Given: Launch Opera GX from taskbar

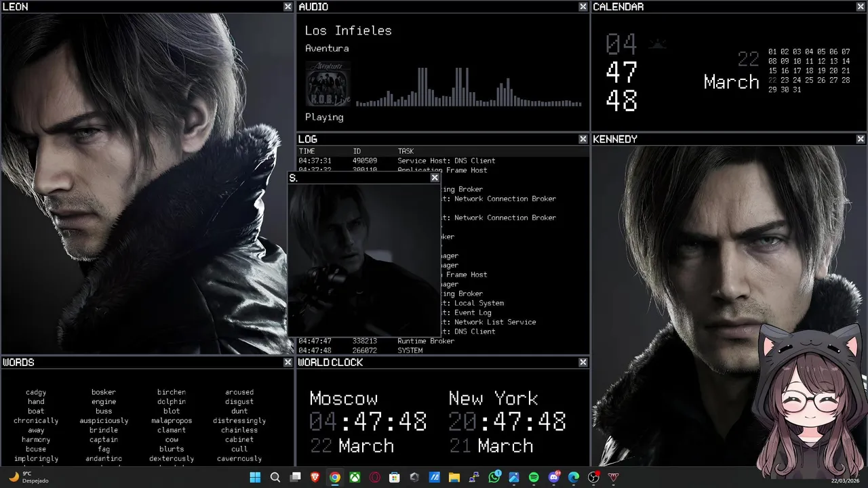Looking at the screenshot, I should point(374,477).
